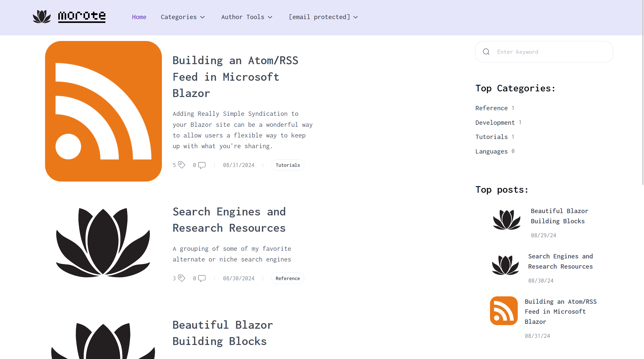Image resolution: width=644 pixels, height=359 pixels.
Task: Open the lotus image for Beautiful Blazor post
Action: click(103, 341)
